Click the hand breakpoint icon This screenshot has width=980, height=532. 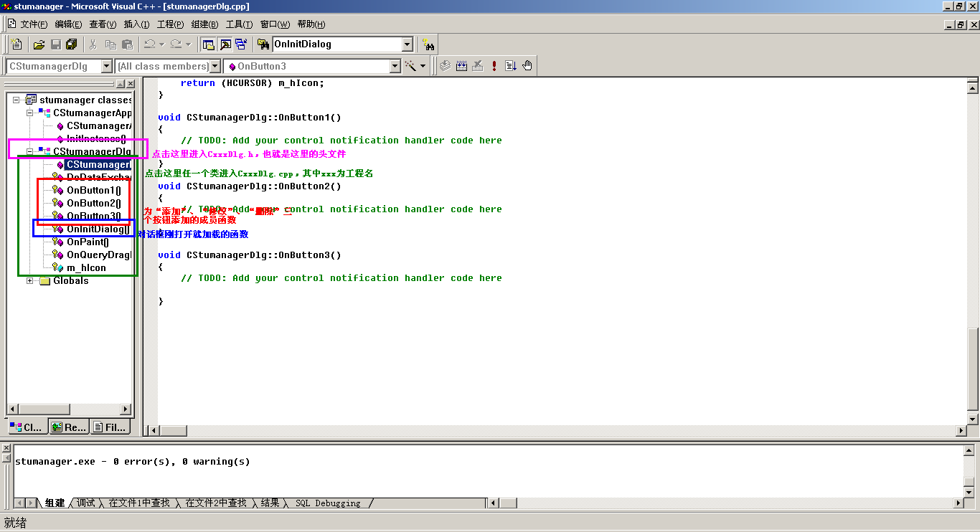point(527,66)
